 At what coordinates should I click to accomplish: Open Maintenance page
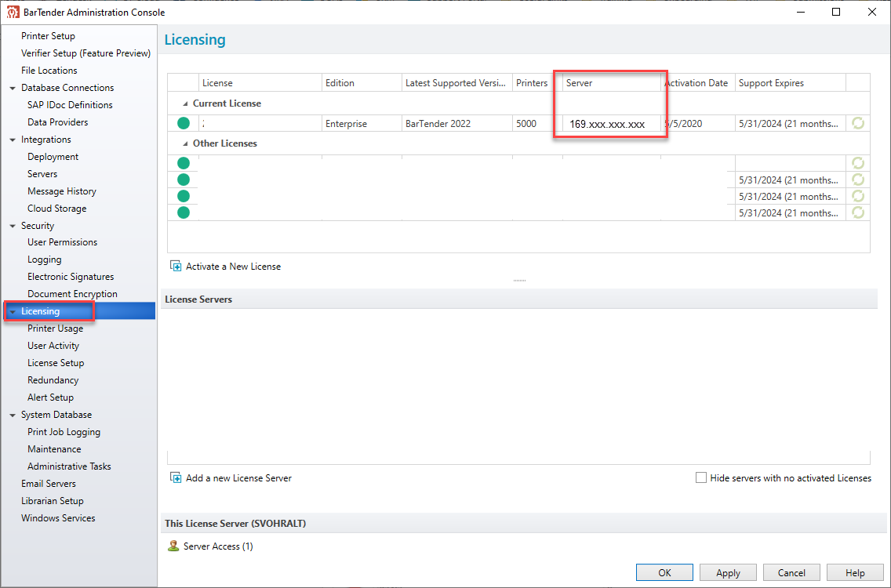pos(54,449)
